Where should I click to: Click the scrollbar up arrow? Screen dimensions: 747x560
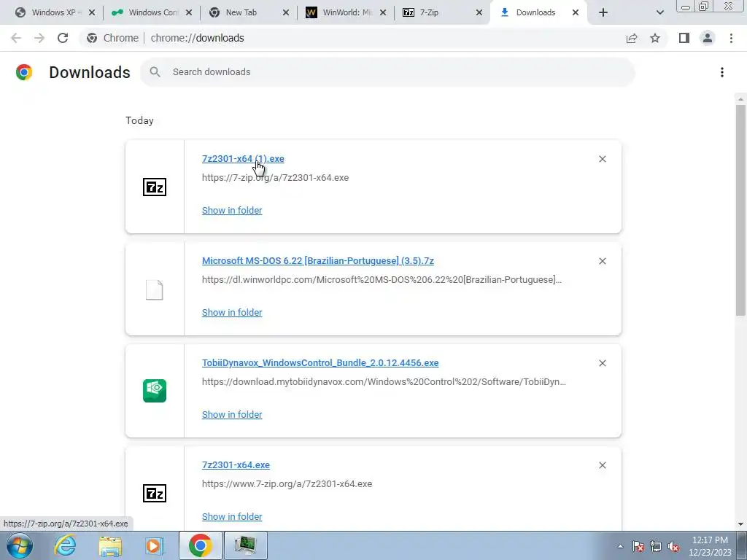pyautogui.click(x=740, y=99)
